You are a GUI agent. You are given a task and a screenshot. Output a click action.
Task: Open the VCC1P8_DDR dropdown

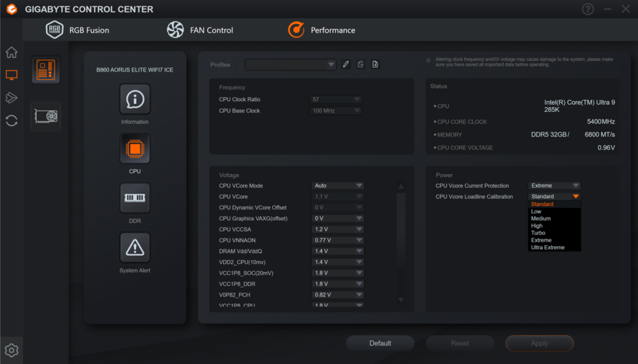337,284
